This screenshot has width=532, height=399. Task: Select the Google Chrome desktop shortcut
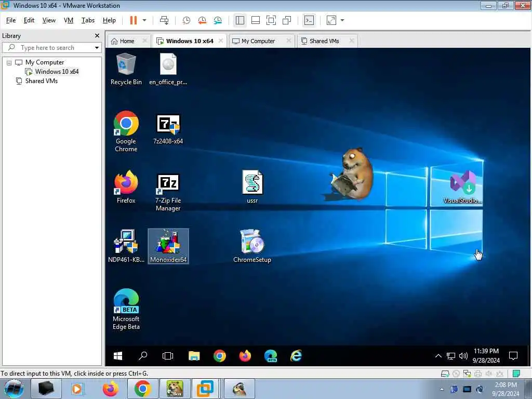point(126,131)
